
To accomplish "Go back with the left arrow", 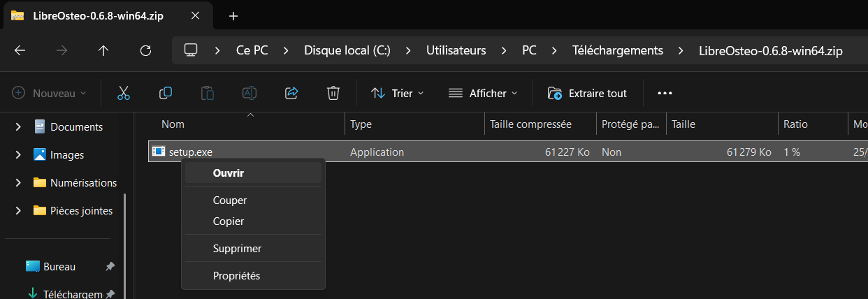I will pyautogui.click(x=20, y=50).
